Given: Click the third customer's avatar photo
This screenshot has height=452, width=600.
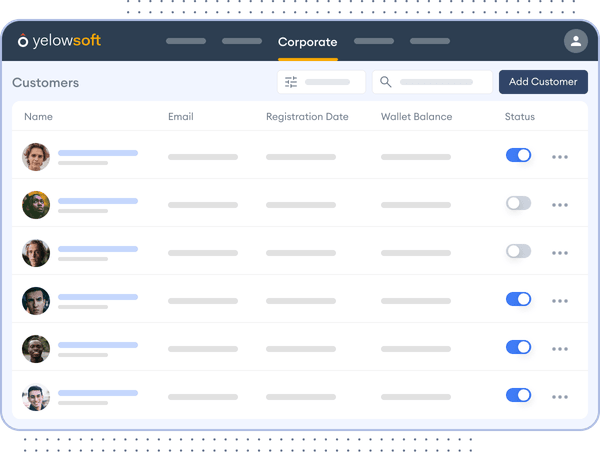Looking at the screenshot, I should click(36, 253).
